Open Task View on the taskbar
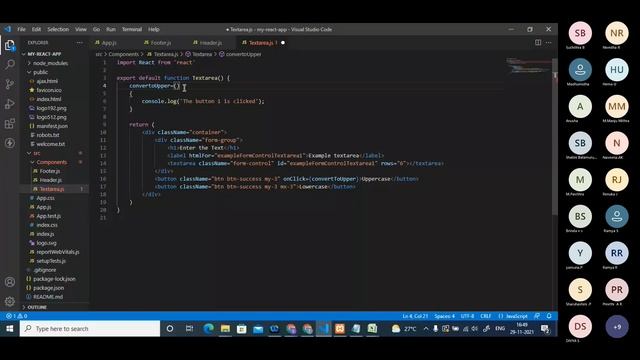This screenshot has width=640, height=360. (x=189, y=329)
